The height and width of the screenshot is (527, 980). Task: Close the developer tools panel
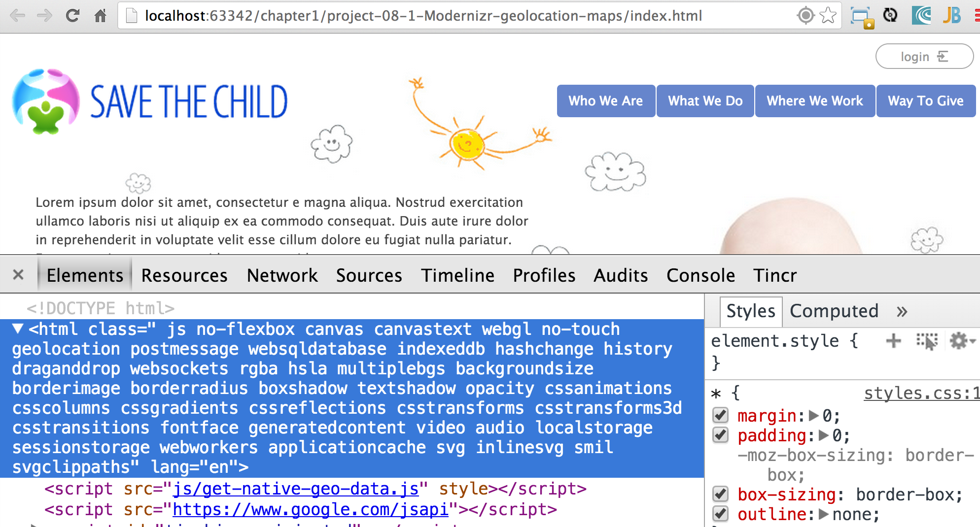(x=18, y=275)
